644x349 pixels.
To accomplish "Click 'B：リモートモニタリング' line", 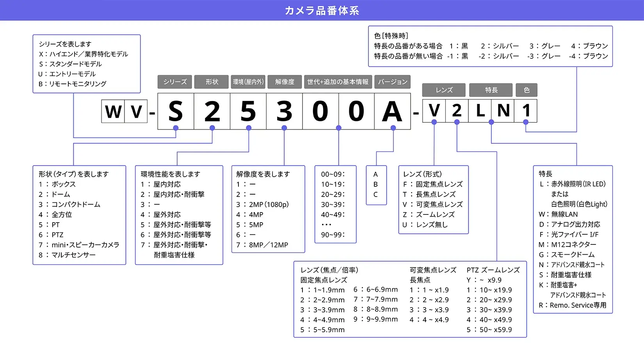I will [72, 84].
